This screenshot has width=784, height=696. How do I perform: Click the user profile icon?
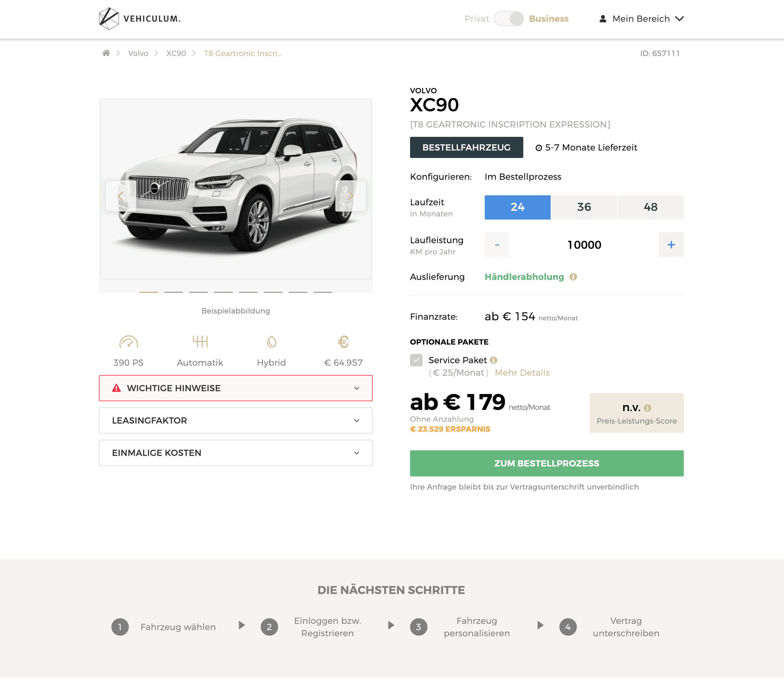click(x=603, y=19)
